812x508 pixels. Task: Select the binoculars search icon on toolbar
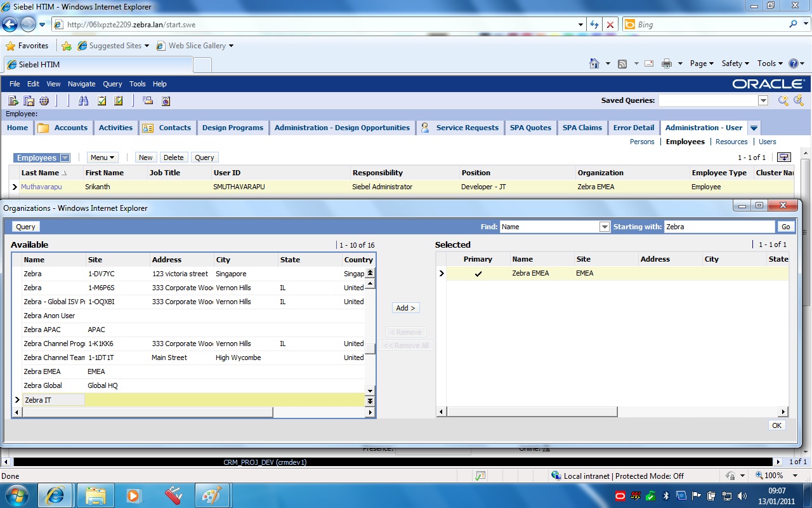pyautogui.click(x=83, y=100)
